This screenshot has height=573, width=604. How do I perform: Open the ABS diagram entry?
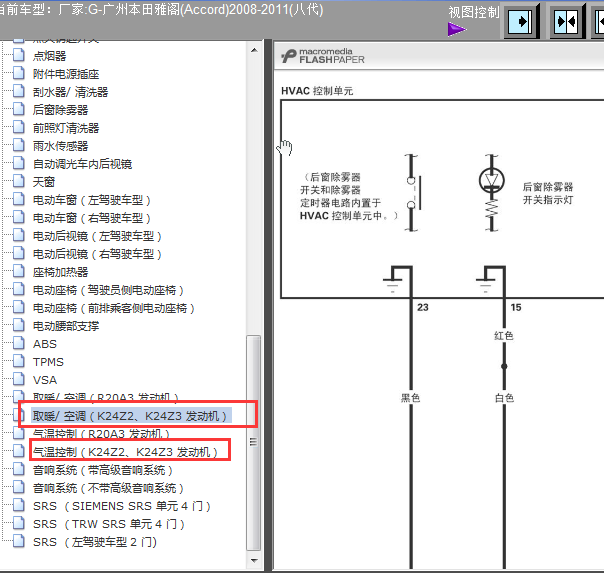(x=45, y=344)
